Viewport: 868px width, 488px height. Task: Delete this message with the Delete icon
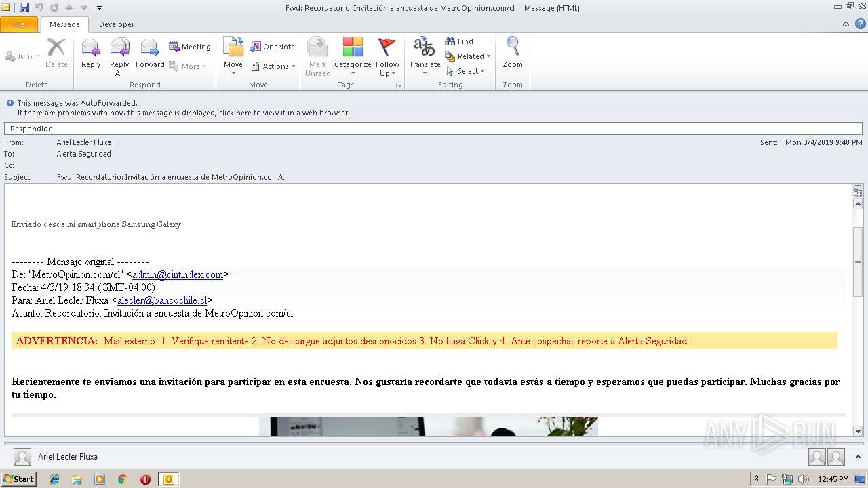click(56, 53)
